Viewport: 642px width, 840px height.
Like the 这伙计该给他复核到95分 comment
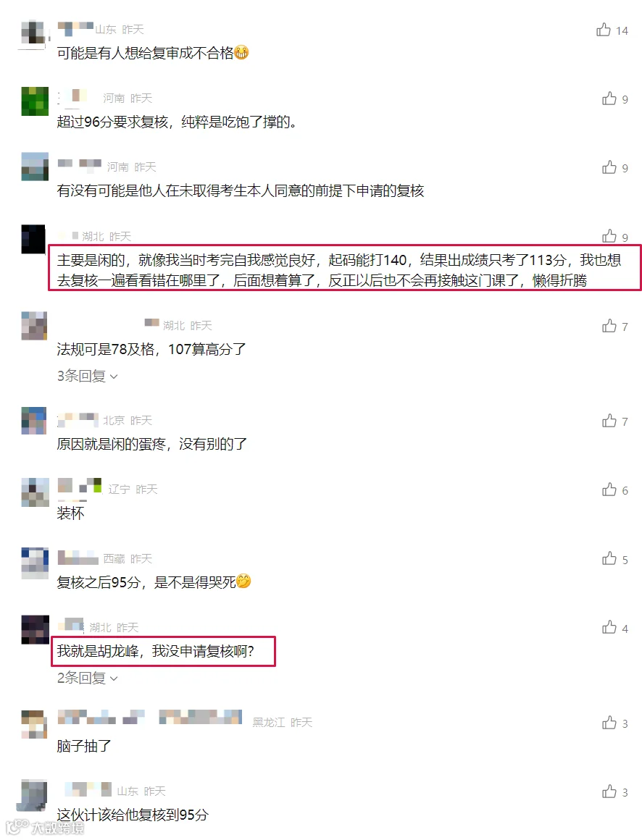pos(609,791)
